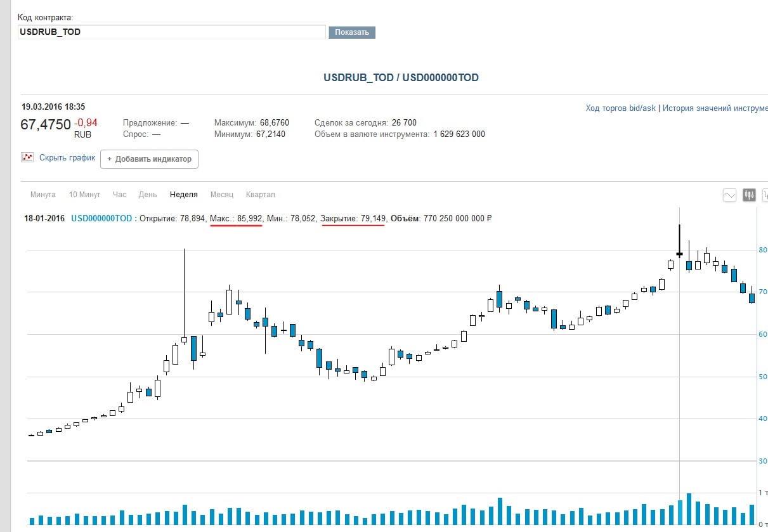Click the USD000000TOD label in the chart legend
Viewport: 768px width, 532px height.
tap(101, 219)
